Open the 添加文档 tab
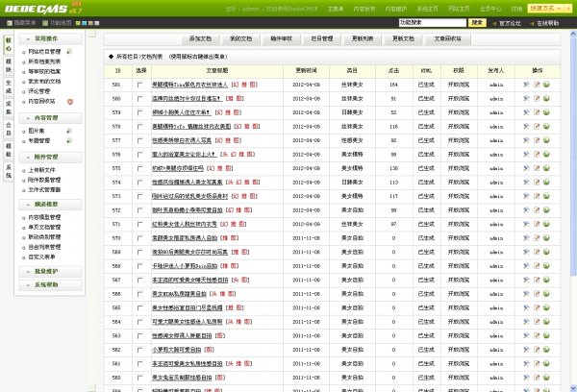This screenshot has width=577, height=392. (x=201, y=38)
